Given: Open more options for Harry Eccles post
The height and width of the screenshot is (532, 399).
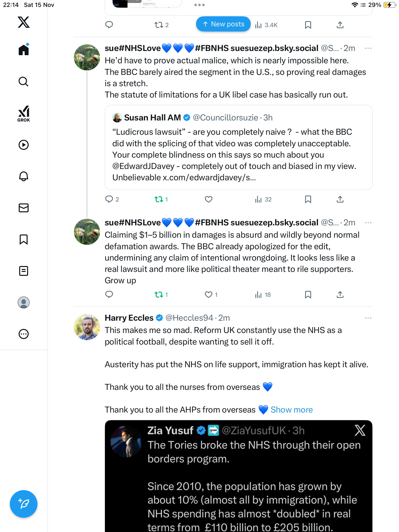Looking at the screenshot, I should pyautogui.click(x=368, y=318).
